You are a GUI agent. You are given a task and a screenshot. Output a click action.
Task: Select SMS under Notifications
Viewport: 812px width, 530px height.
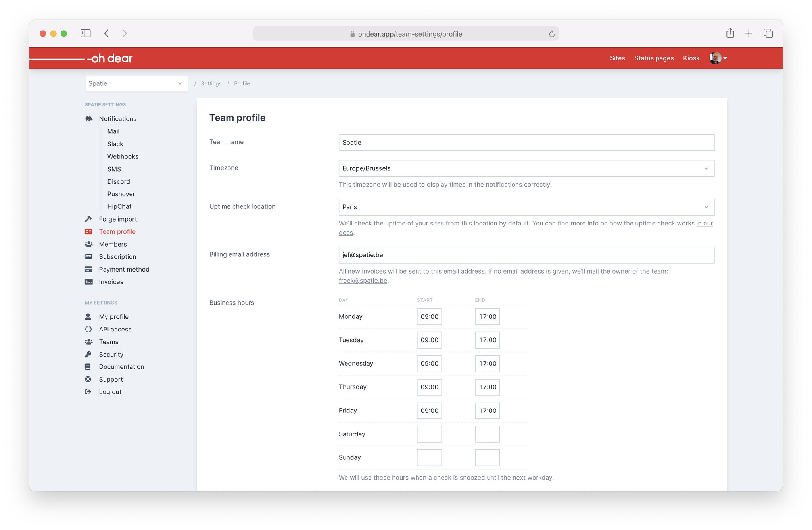pos(114,169)
